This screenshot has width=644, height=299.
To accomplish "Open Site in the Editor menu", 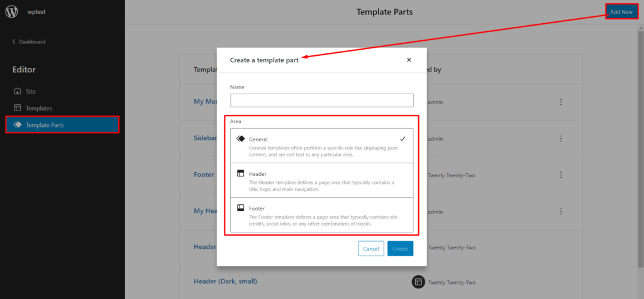I will point(31,91).
